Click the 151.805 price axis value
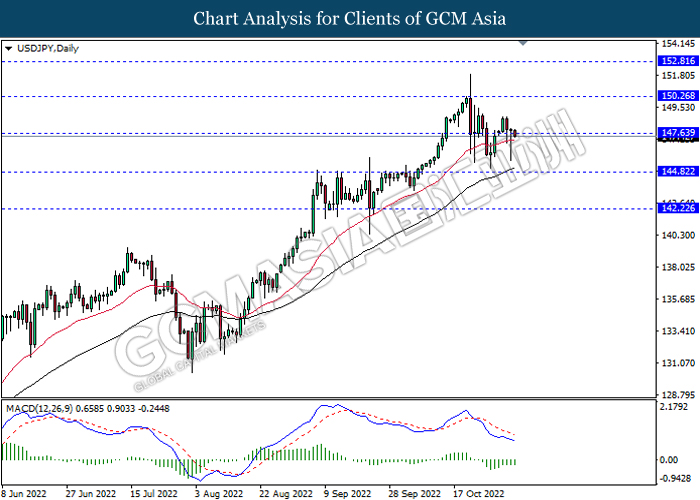700x500 pixels. pyautogui.click(x=678, y=75)
